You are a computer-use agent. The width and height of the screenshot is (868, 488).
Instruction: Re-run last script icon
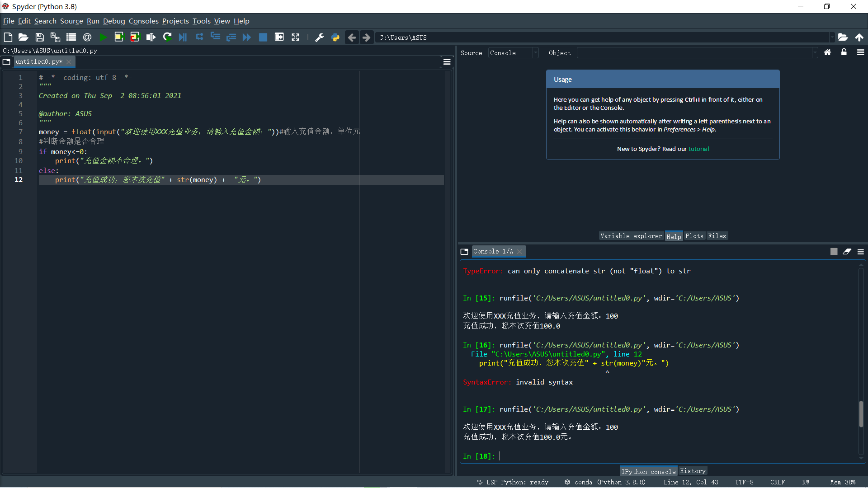167,38
